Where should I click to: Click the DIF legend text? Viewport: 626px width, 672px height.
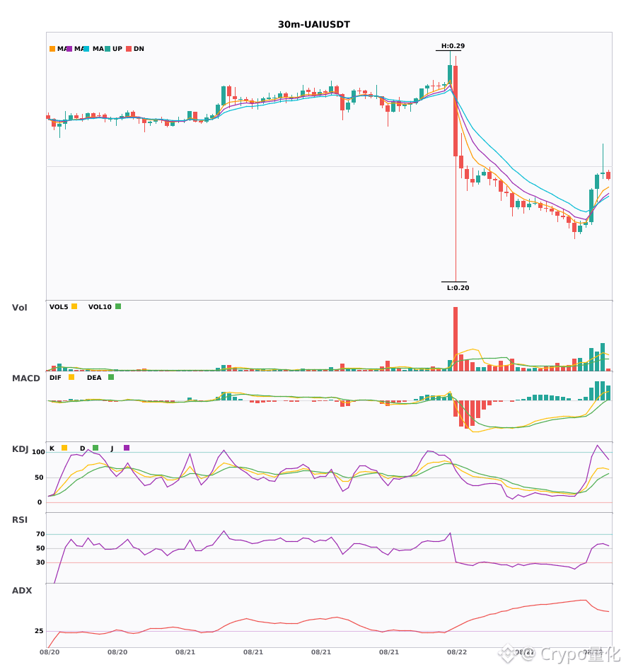[55, 378]
